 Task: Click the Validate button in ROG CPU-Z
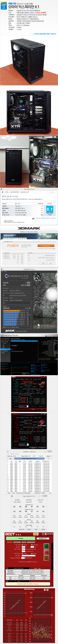(x=33, y=409)
